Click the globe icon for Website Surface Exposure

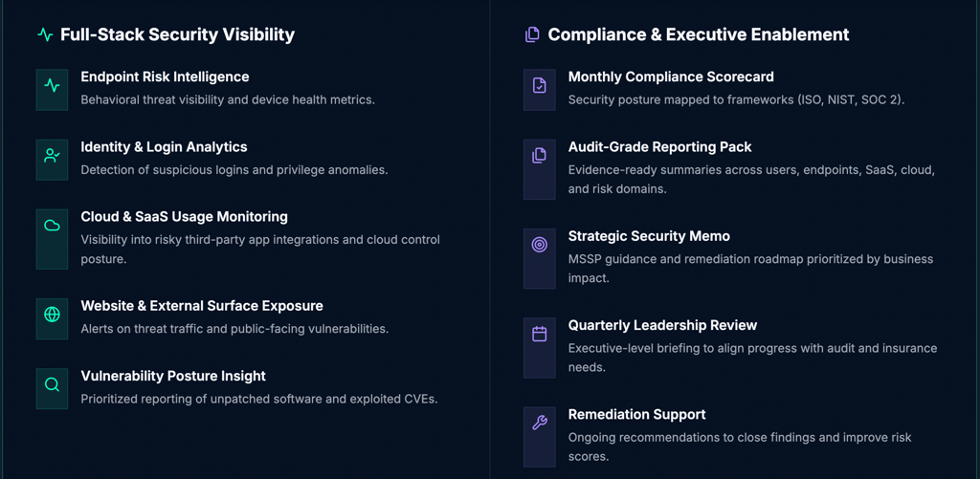tap(52, 315)
